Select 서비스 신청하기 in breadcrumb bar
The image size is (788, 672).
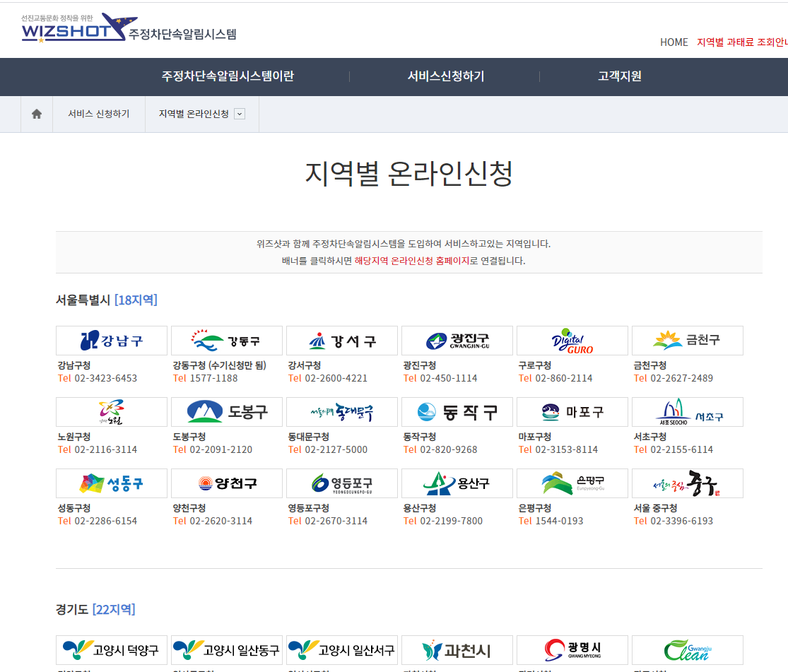(99, 114)
